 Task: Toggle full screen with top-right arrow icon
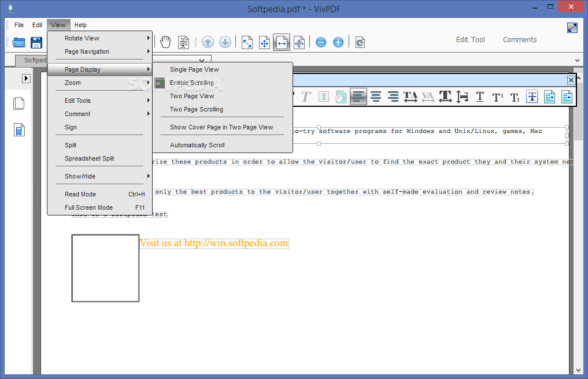572,28
